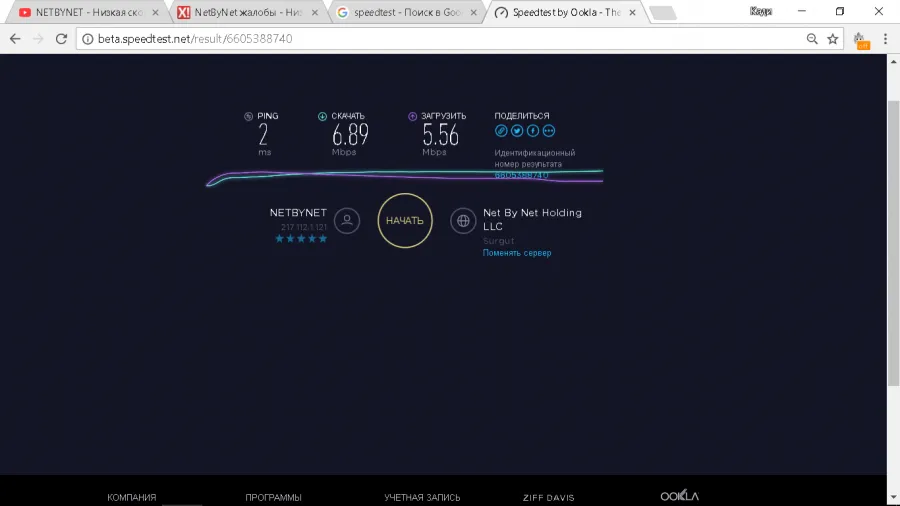Close the NetByNet жалобы tab
Image resolution: width=900 pixels, height=506 pixels.
pos(315,12)
